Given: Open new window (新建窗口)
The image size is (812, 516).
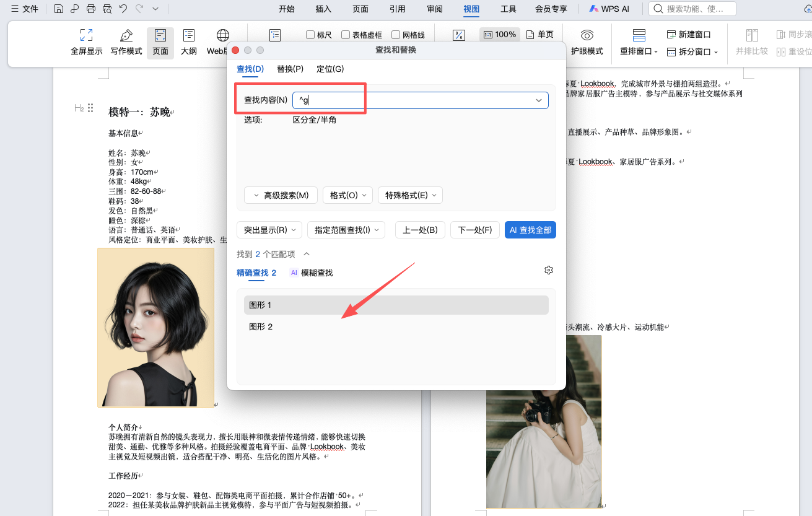Looking at the screenshot, I should pyautogui.click(x=689, y=35).
